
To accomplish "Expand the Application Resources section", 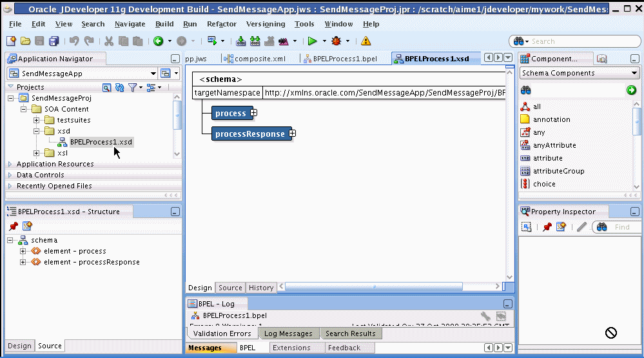I will (x=10, y=164).
